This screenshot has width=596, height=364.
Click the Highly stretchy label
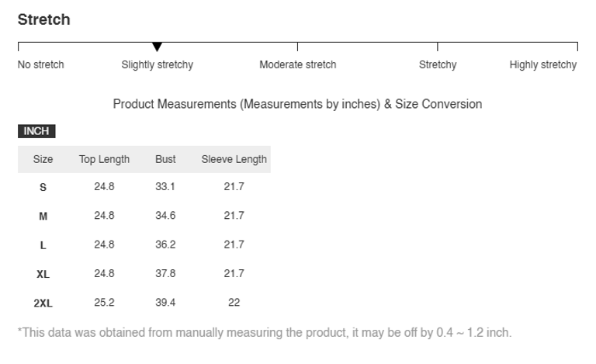pyautogui.click(x=542, y=65)
